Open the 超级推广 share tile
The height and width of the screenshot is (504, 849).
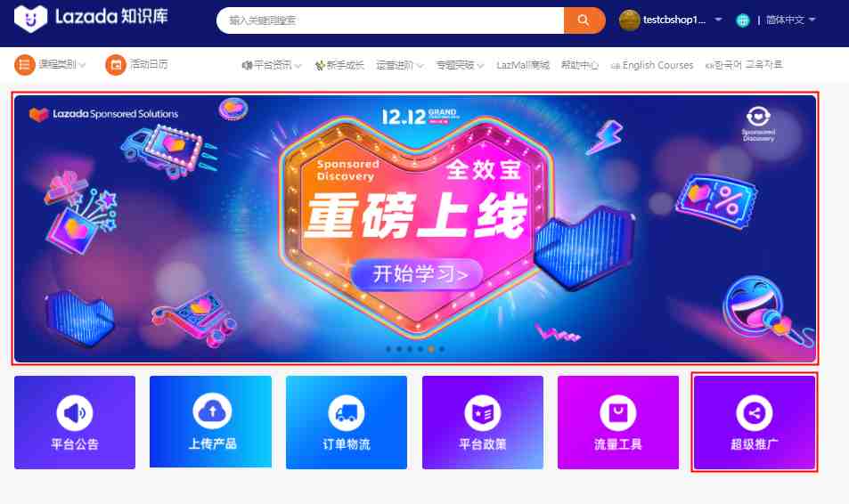pyautogui.click(x=755, y=422)
